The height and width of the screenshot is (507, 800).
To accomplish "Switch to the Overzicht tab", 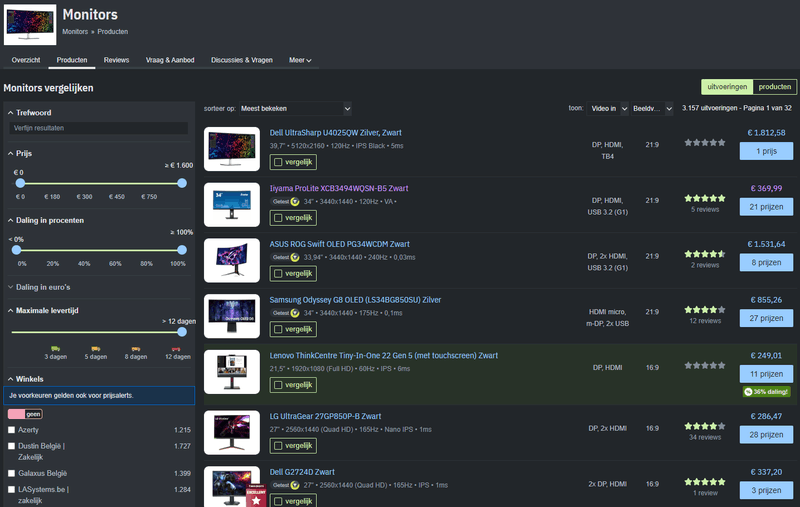I will 26,60.
